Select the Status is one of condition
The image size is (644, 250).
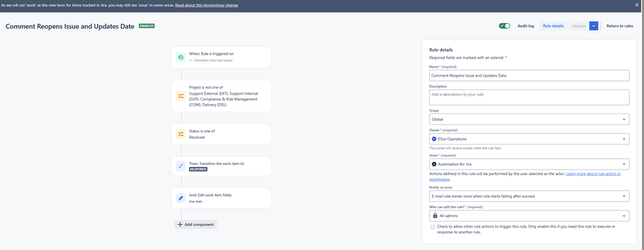(221, 134)
